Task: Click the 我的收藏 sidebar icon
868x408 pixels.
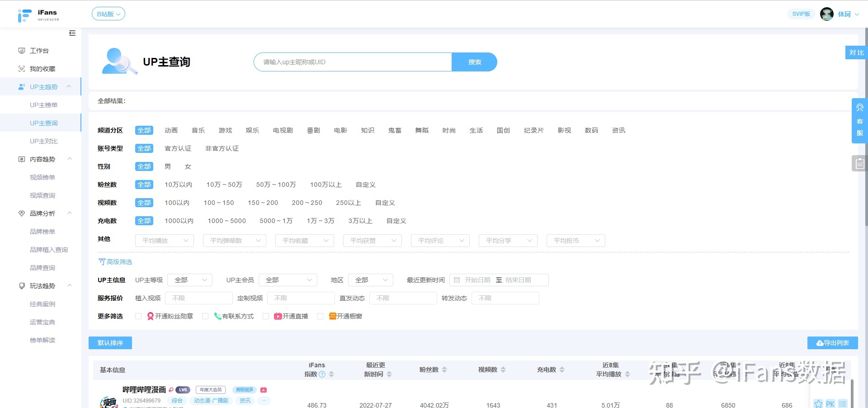Action: pos(22,69)
